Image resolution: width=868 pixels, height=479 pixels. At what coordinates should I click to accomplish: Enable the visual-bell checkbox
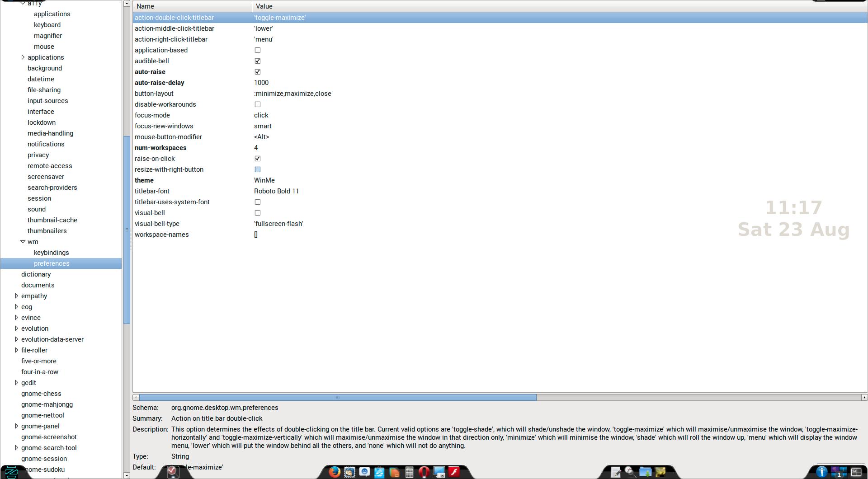point(258,213)
